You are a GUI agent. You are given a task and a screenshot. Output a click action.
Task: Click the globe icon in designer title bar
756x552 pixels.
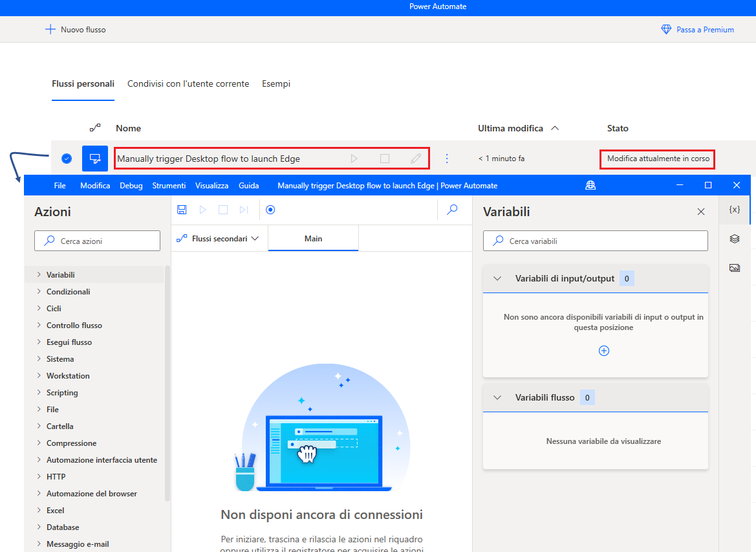coord(590,185)
